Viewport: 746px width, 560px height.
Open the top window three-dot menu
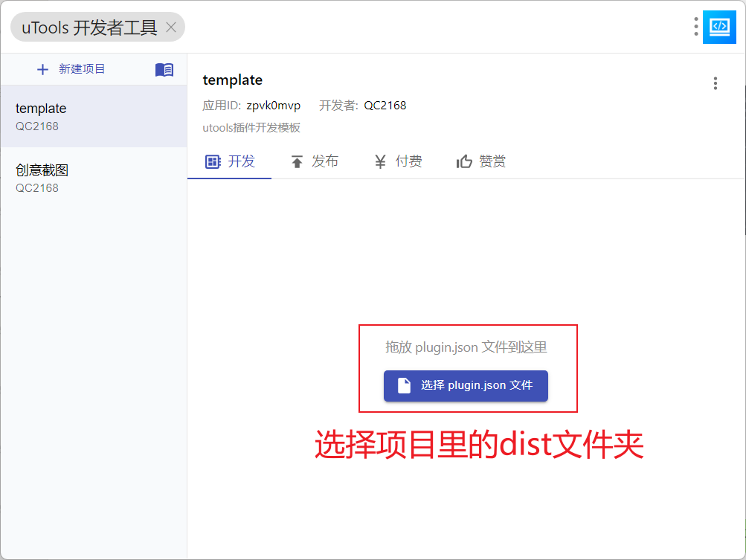tap(696, 27)
